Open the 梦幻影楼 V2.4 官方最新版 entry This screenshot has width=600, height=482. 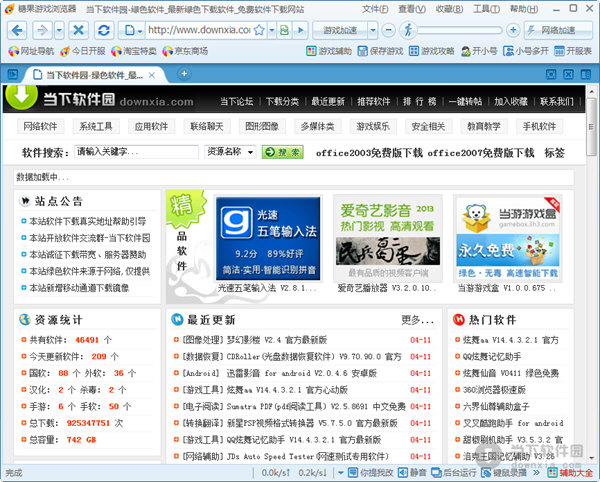click(254, 340)
